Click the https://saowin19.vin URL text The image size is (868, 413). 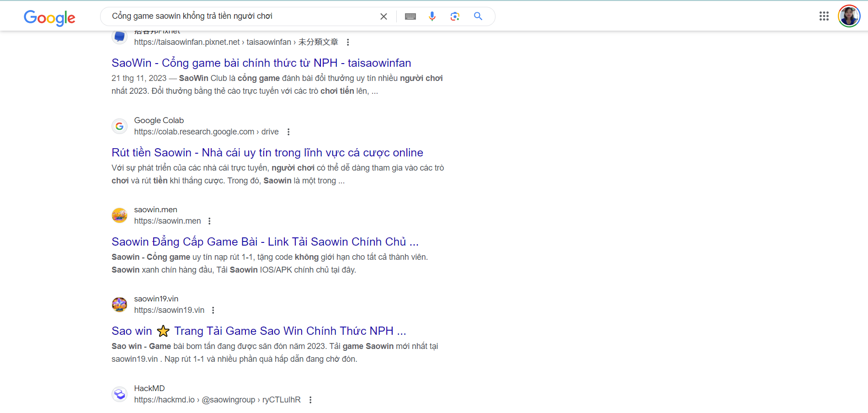point(169,310)
